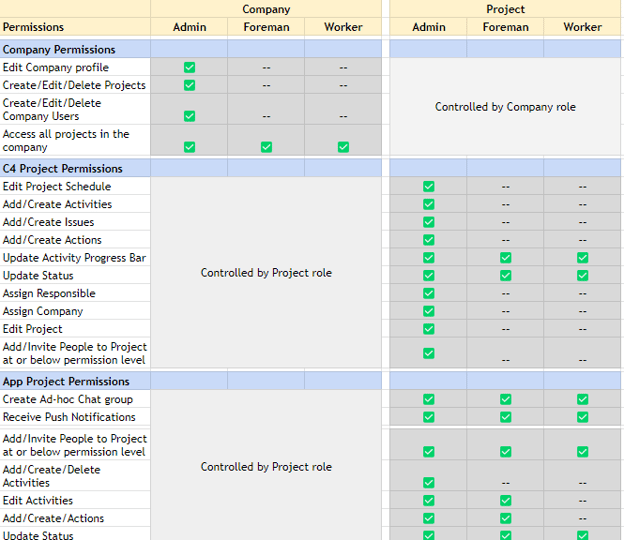Click the App Project Permissions section header
Image resolution: width=624 pixels, height=540 pixels.
(x=66, y=381)
